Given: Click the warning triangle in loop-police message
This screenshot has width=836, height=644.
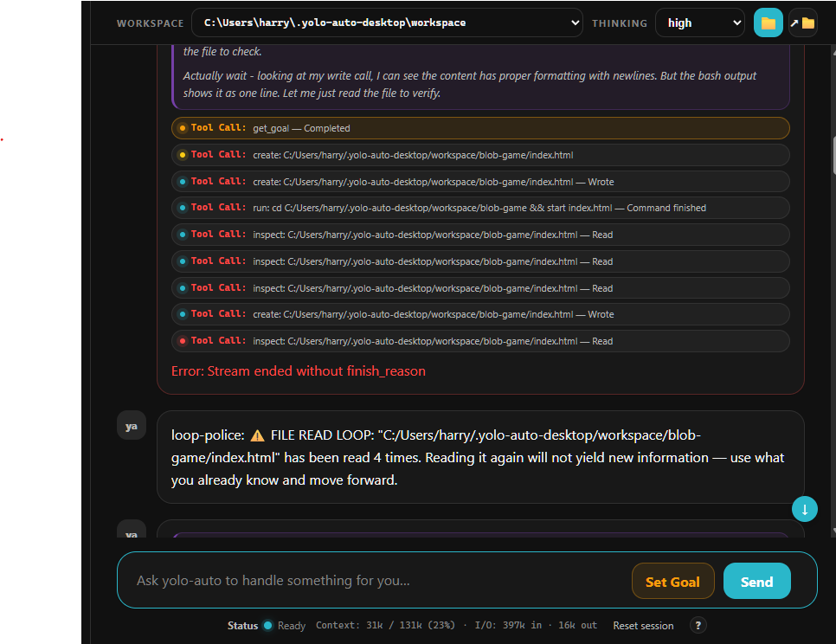Looking at the screenshot, I should click(x=257, y=435).
